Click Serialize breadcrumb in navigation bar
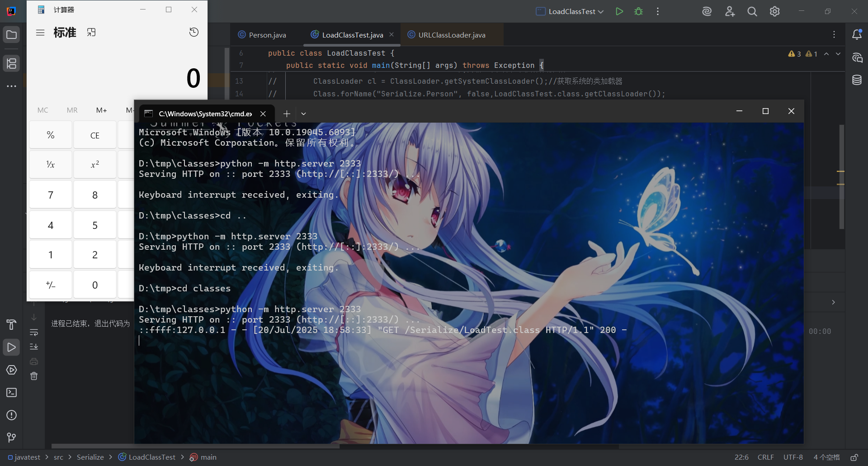 tap(90, 457)
